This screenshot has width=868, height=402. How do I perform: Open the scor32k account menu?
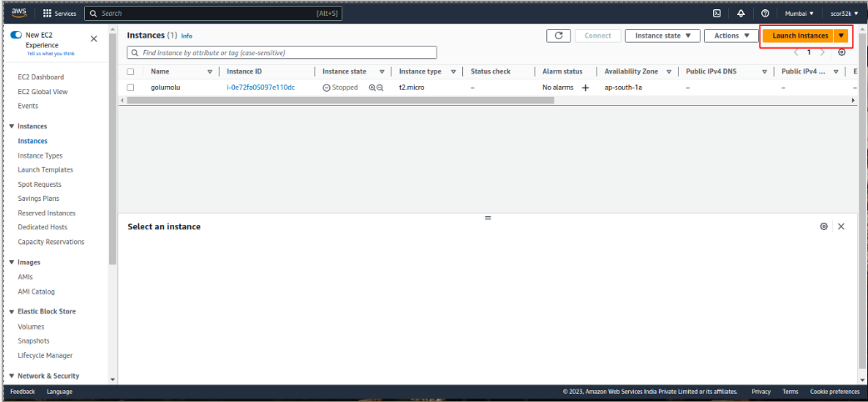pyautogui.click(x=844, y=13)
